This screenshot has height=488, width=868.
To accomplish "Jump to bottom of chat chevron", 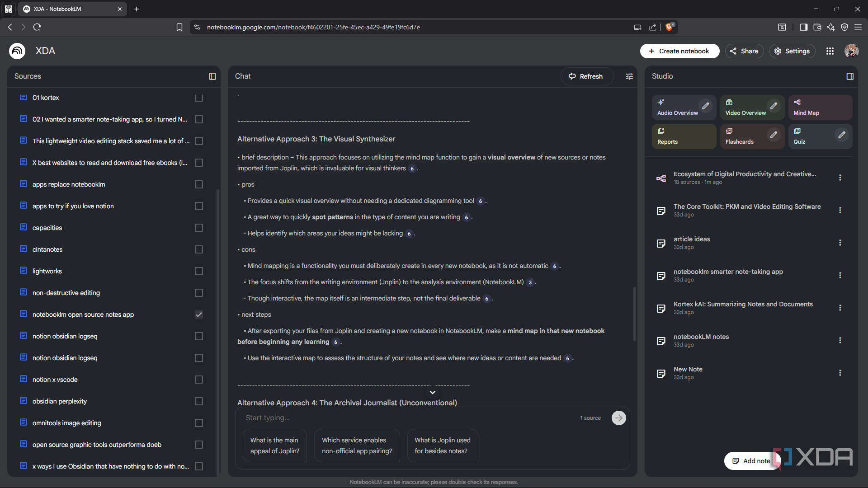I will (432, 392).
